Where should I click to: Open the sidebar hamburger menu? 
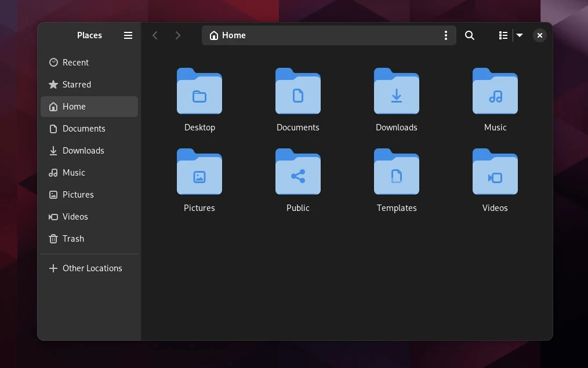pos(128,35)
